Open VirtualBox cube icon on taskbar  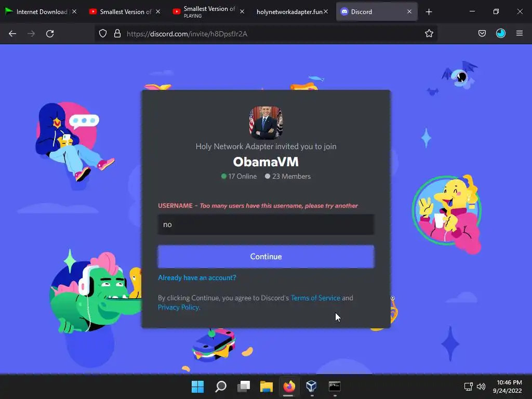(x=312, y=387)
